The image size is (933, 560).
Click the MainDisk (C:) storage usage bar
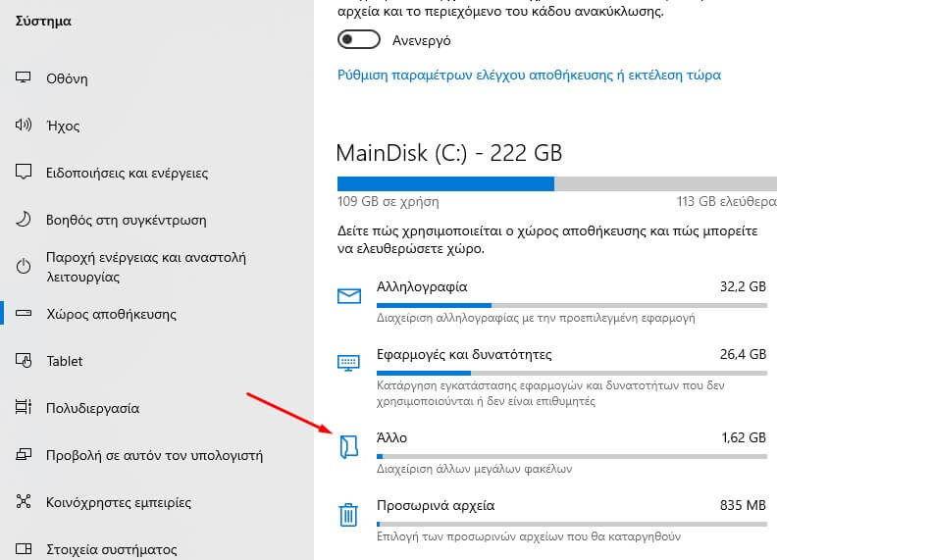pos(556,183)
